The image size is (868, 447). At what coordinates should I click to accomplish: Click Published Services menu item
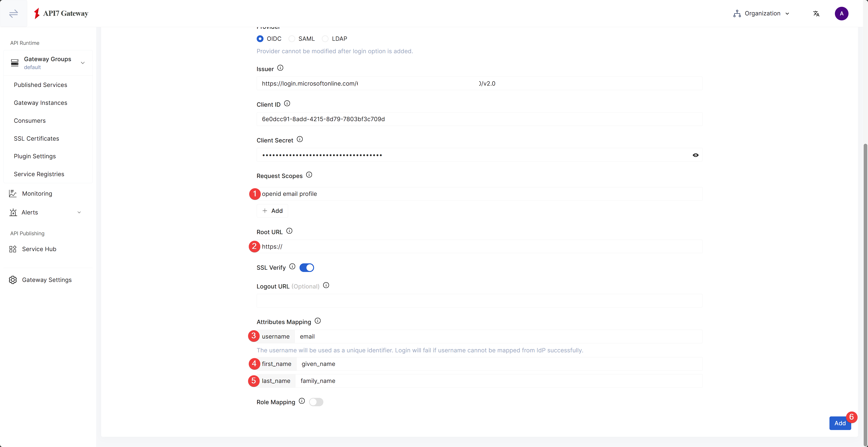point(41,84)
